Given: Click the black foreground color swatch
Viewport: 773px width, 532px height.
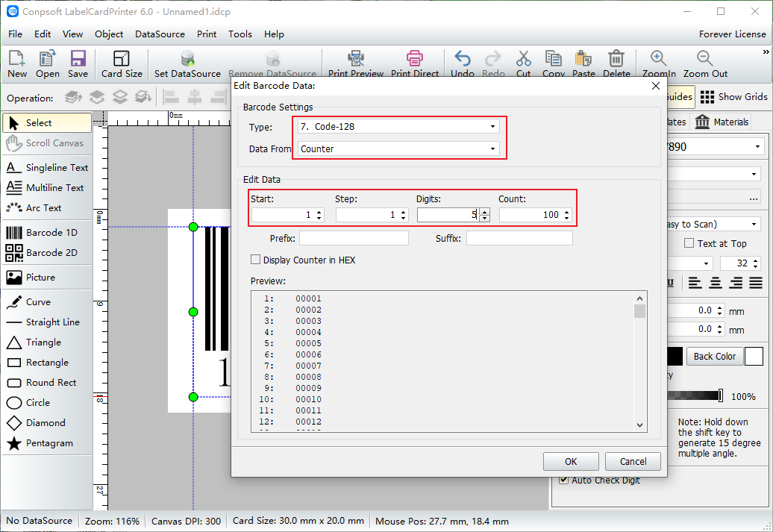Looking at the screenshot, I should (675, 356).
